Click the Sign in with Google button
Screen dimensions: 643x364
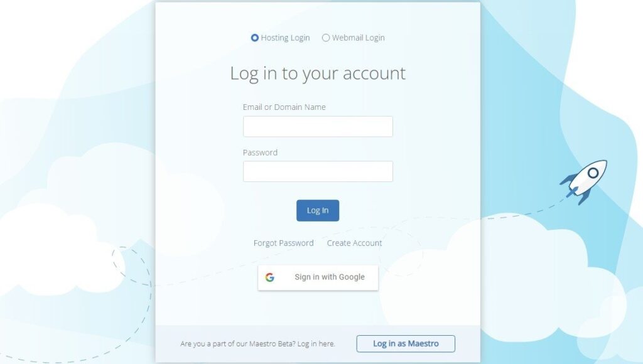pos(318,277)
